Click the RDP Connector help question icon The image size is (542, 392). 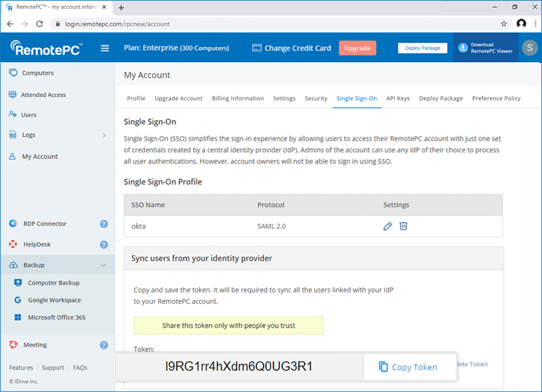point(104,224)
